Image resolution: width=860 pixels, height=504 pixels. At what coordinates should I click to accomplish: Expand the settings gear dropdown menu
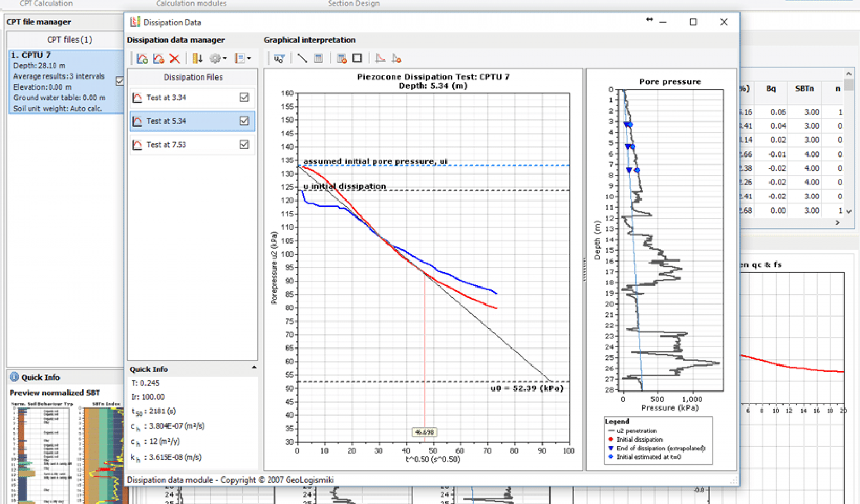click(225, 58)
